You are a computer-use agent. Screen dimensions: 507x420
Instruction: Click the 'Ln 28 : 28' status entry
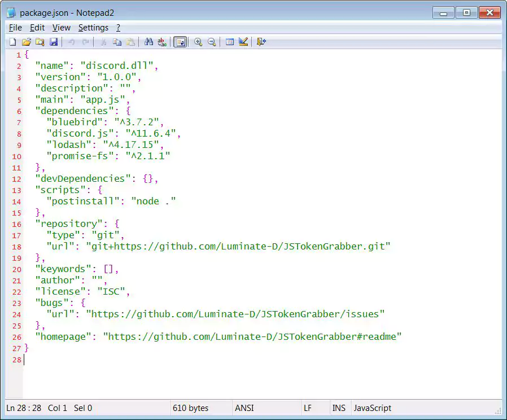(24, 408)
